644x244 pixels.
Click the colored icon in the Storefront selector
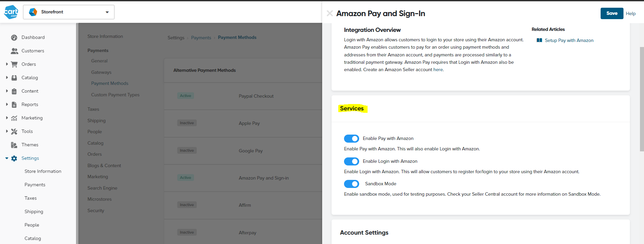(x=33, y=12)
